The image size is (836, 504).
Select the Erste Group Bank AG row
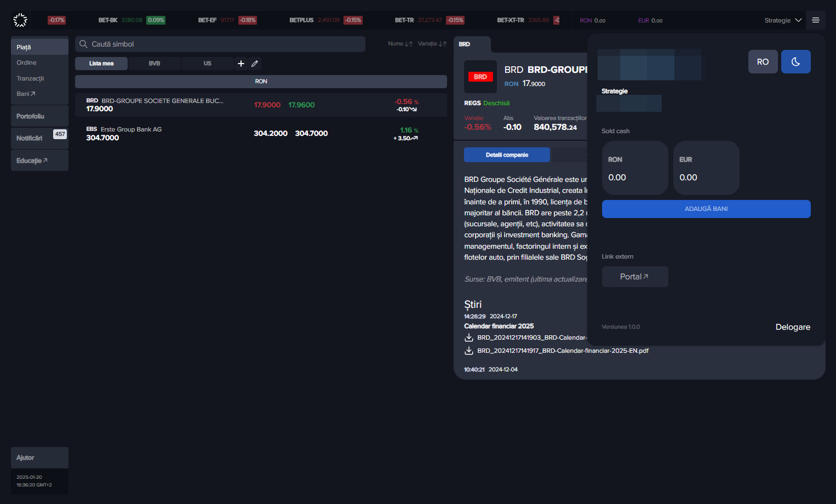[x=261, y=134]
